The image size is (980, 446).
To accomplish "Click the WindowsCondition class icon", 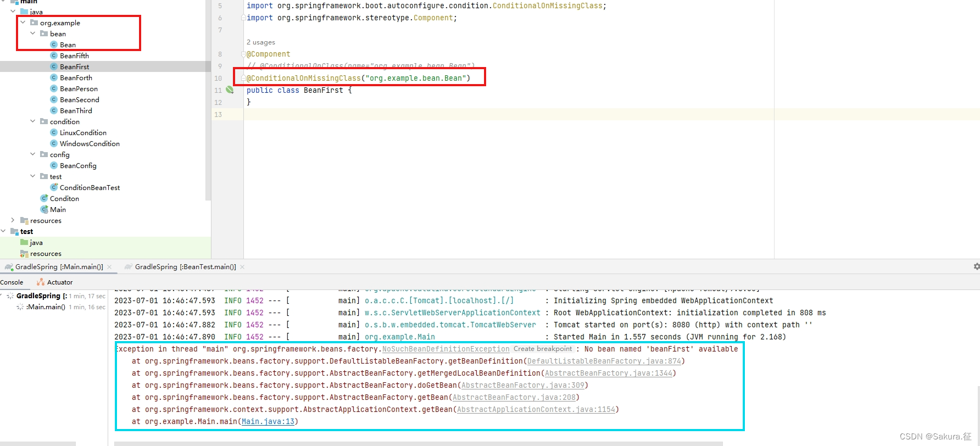I will point(54,143).
